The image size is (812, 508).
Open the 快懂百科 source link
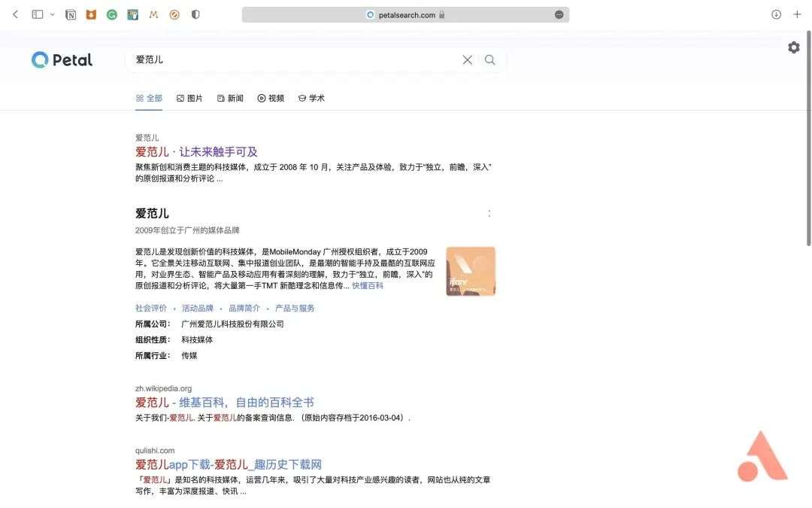pos(368,286)
